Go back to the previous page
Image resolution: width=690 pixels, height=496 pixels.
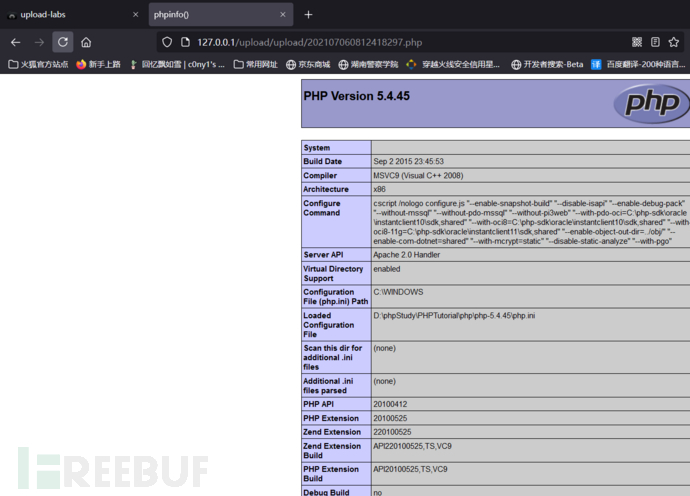coord(16,42)
